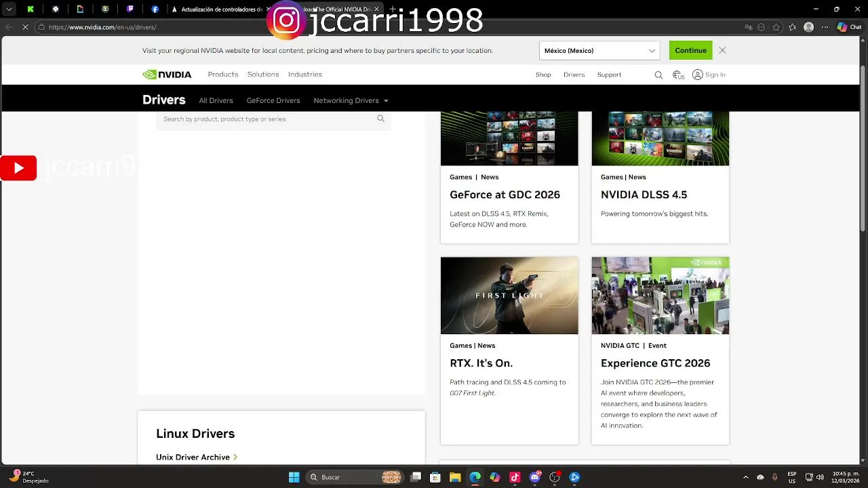Click the GTC 2026 event photo
868x488 pixels.
pyautogui.click(x=660, y=296)
